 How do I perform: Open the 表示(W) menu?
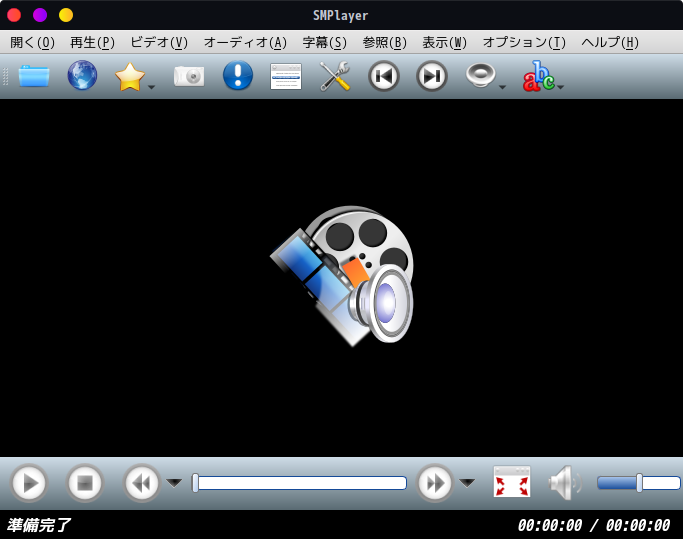click(x=444, y=42)
